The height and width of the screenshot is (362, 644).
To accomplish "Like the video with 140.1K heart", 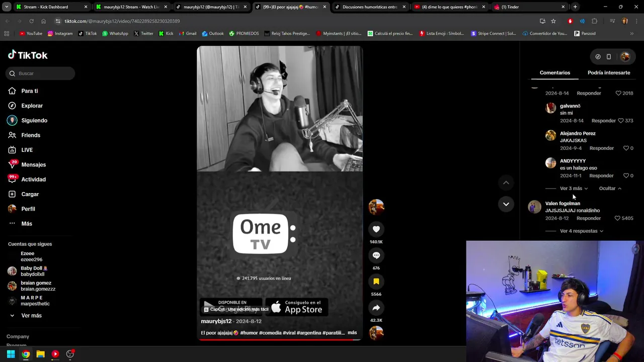I will point(376,229).
